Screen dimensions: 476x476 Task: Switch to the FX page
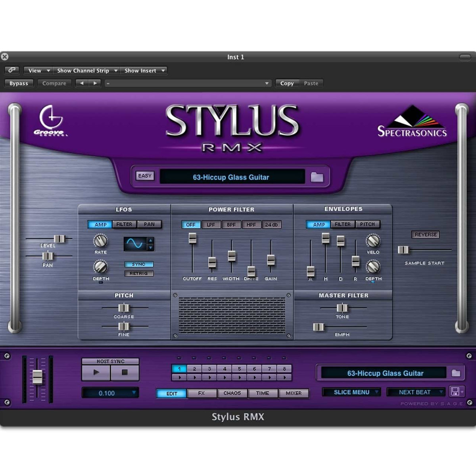pyautogui.click(x=202, y=393)
